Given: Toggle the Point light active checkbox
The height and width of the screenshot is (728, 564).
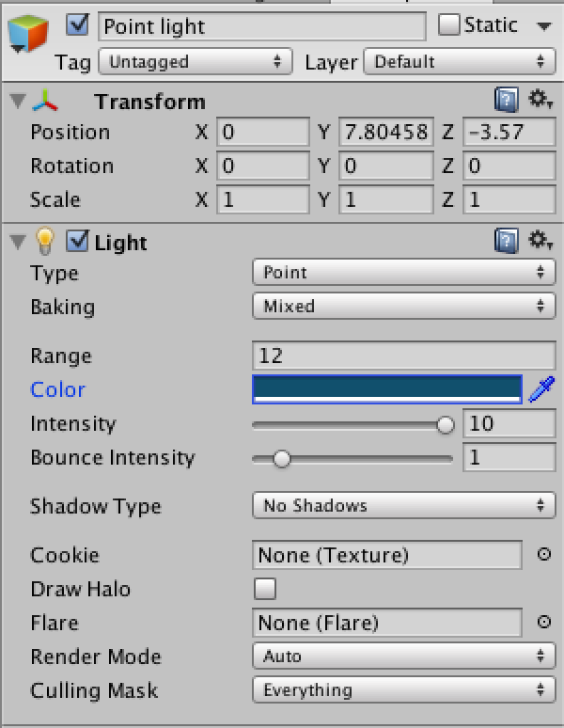Looking at the screenshot, I should coord(77,24).
